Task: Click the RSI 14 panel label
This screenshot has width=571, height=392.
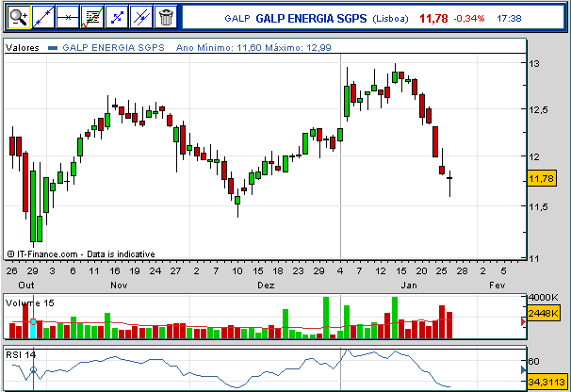Action: 21,354
